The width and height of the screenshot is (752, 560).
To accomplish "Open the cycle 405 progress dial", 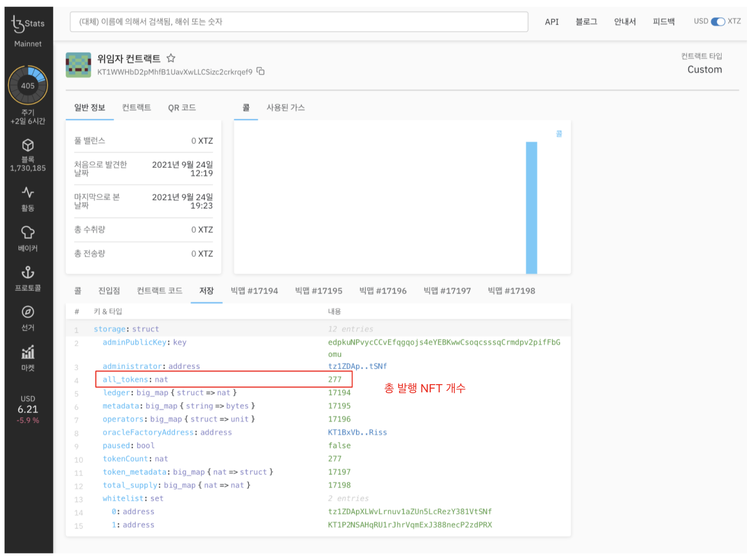I will coord(28,85).
